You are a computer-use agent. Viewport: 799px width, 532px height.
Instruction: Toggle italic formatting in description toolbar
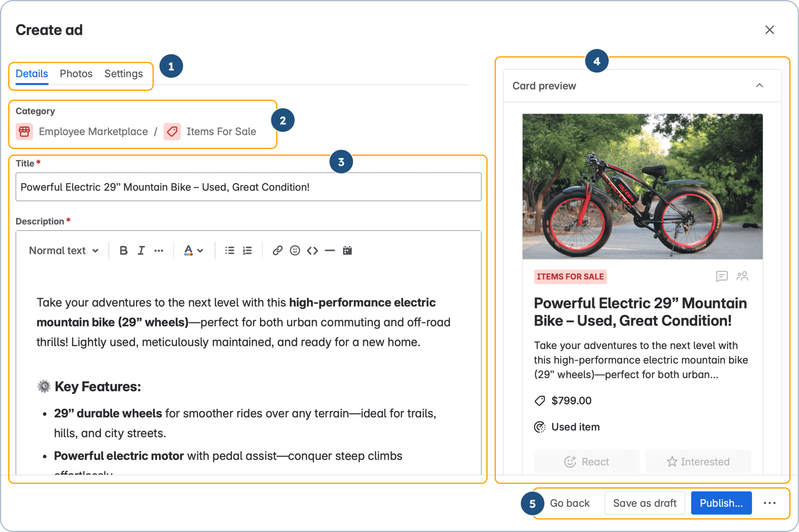[141, 250]
